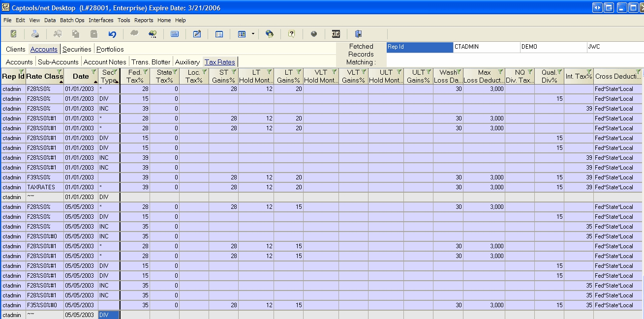This screenshot has width=644, height=319.
Task: Open filter on Rate Class column
Action: pyautogui.click(x=61, y=72)
